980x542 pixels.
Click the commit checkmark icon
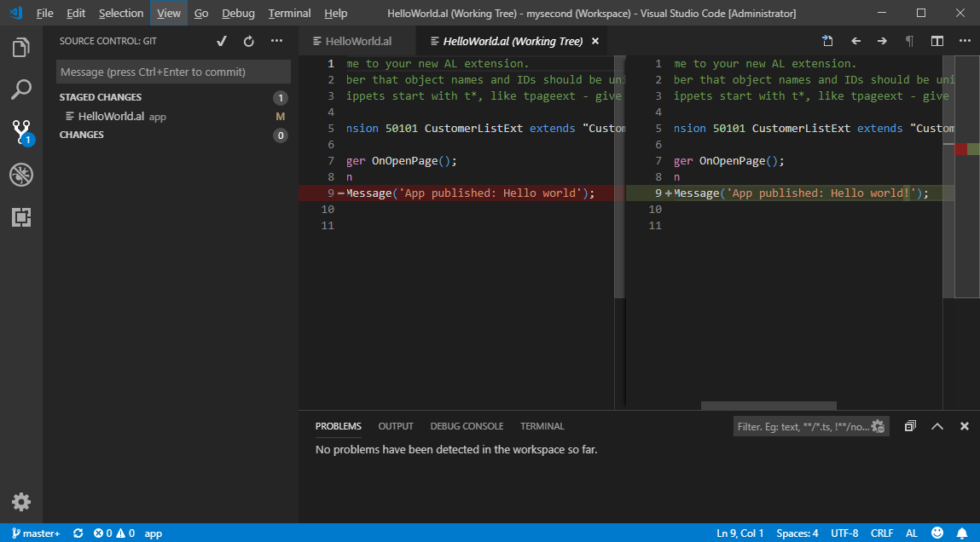222,41
